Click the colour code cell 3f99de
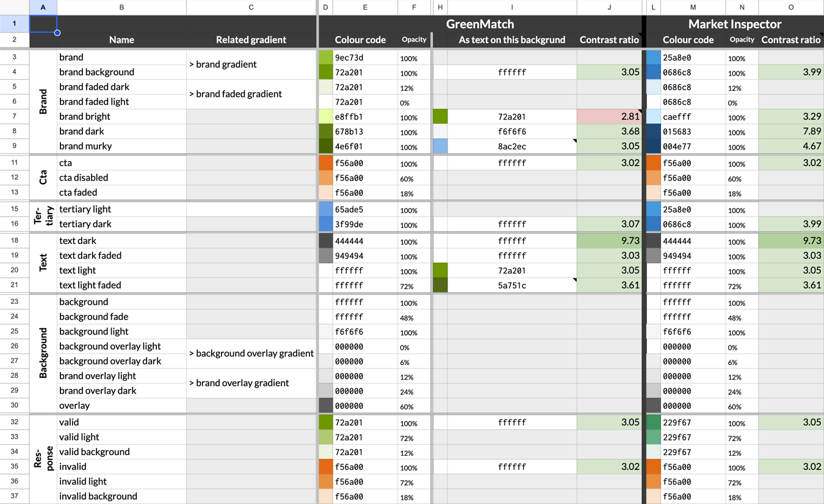The height and width of the screenshot is (504, 824). click(x=365, y=225)
